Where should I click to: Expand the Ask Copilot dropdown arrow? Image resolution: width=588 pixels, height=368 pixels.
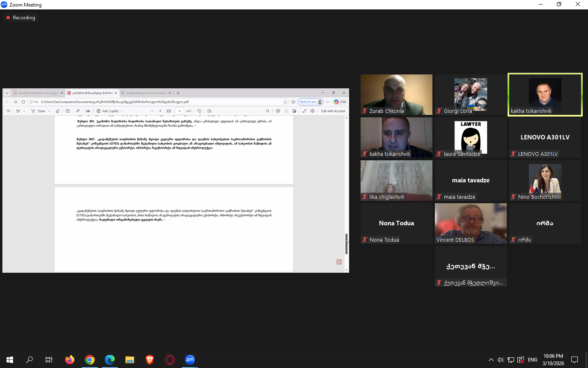click(122, 111)
